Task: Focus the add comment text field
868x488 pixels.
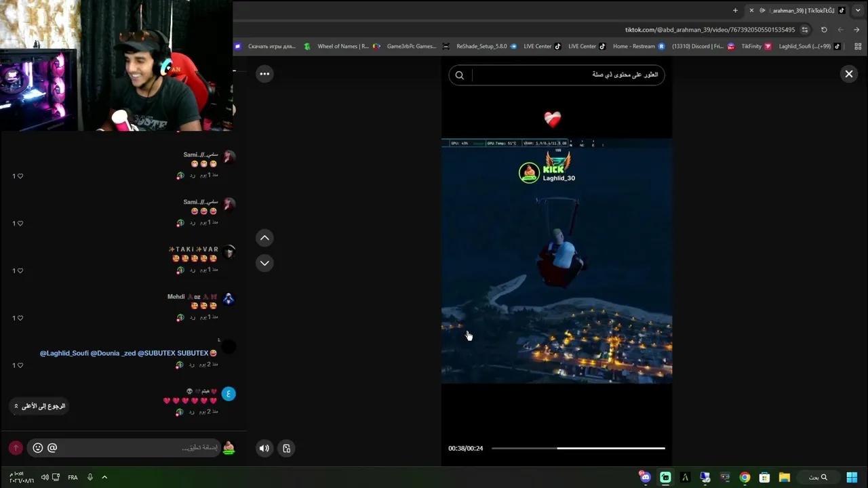Action: (125, 448)
